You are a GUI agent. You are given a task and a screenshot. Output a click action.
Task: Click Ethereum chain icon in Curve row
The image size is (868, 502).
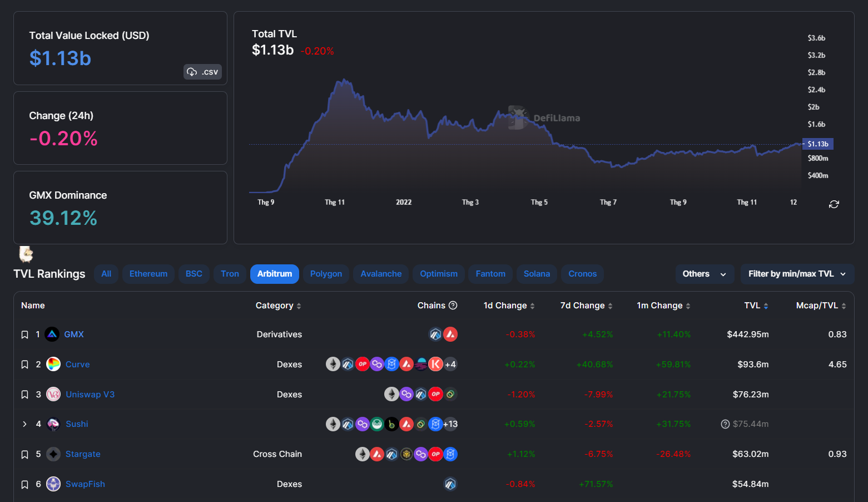coord(333,365)
